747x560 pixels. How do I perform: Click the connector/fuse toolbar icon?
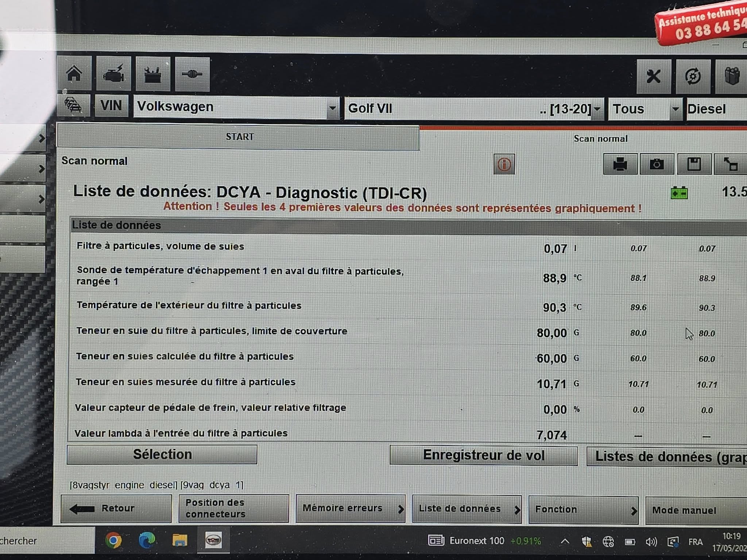point(192,74)
